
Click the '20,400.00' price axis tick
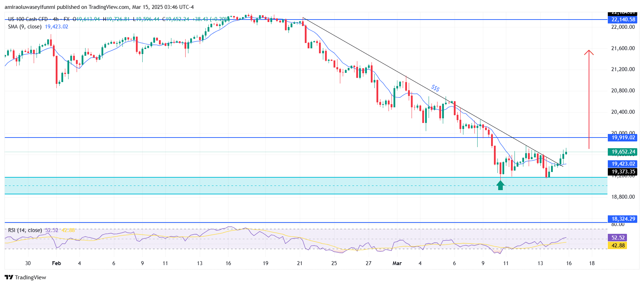click(x=623, y=112)
